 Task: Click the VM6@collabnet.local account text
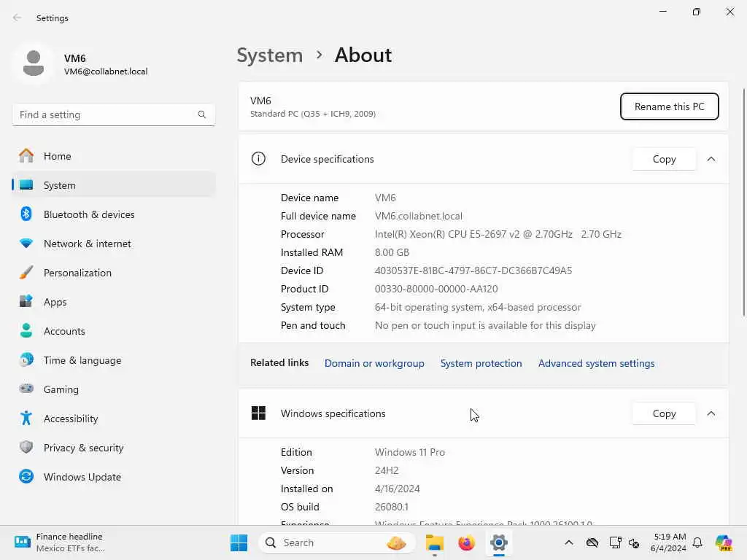pos(106,71)
